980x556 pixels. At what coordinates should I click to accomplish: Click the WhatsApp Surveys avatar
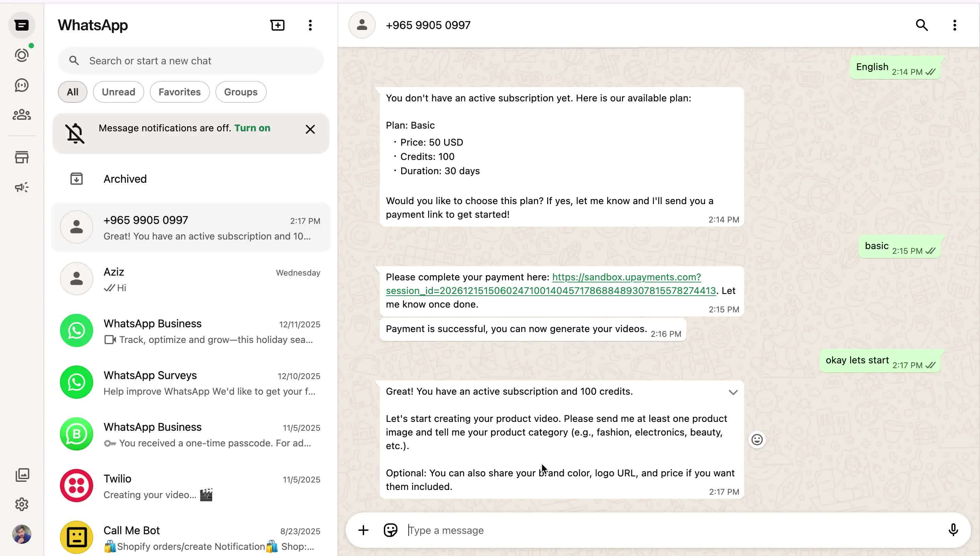76,382
